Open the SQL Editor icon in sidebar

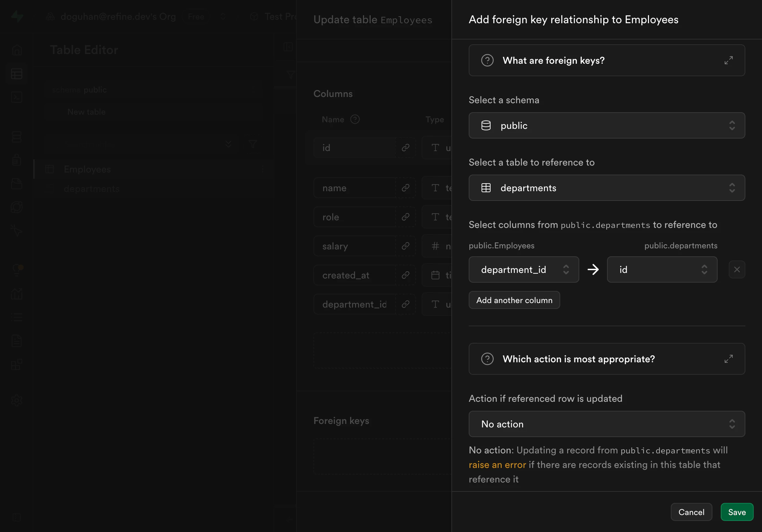tap(17, 97)
